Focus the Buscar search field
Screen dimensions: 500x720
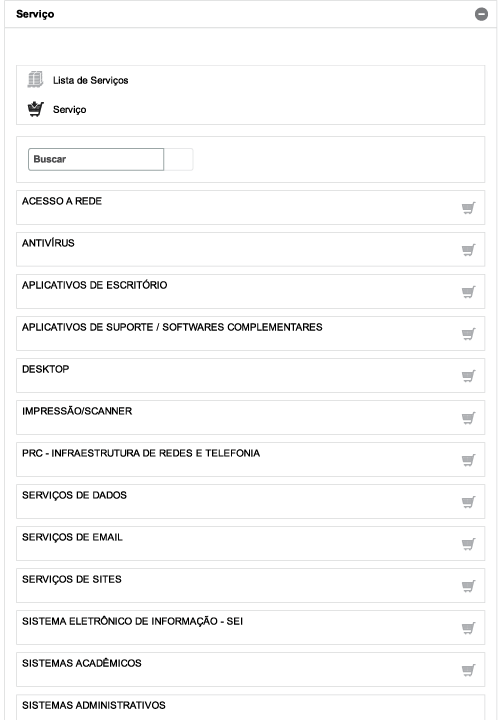click(96, 159)
